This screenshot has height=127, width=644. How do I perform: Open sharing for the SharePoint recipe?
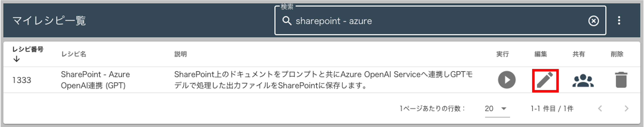coord(583,80)
